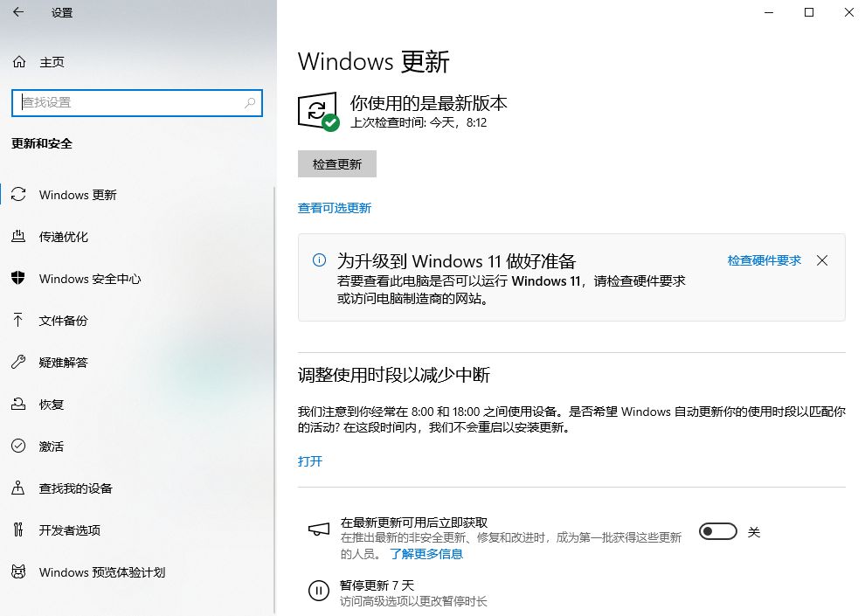Click the megaphone icon beside 在最新更新可用后立即获取

point(319,529)
